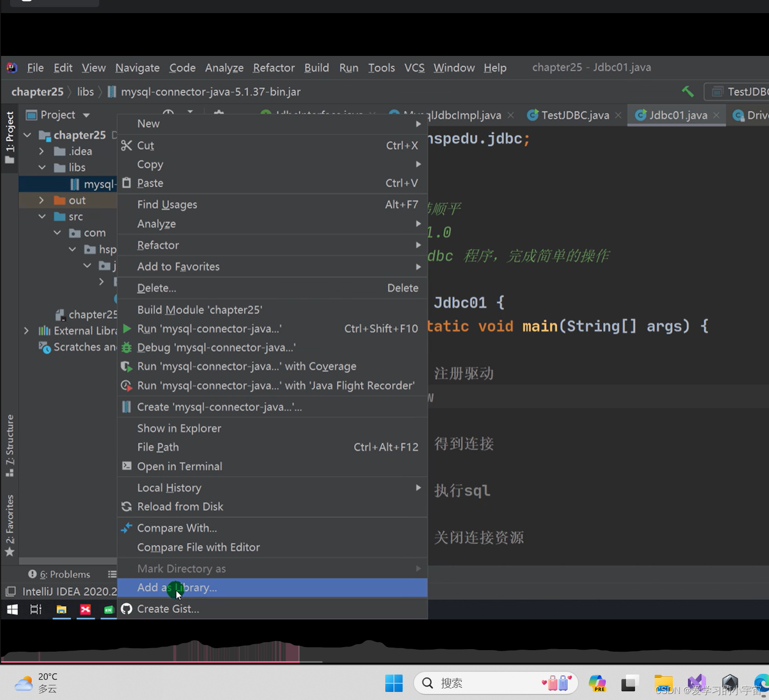Collapse the com package

tap(57, 233)
